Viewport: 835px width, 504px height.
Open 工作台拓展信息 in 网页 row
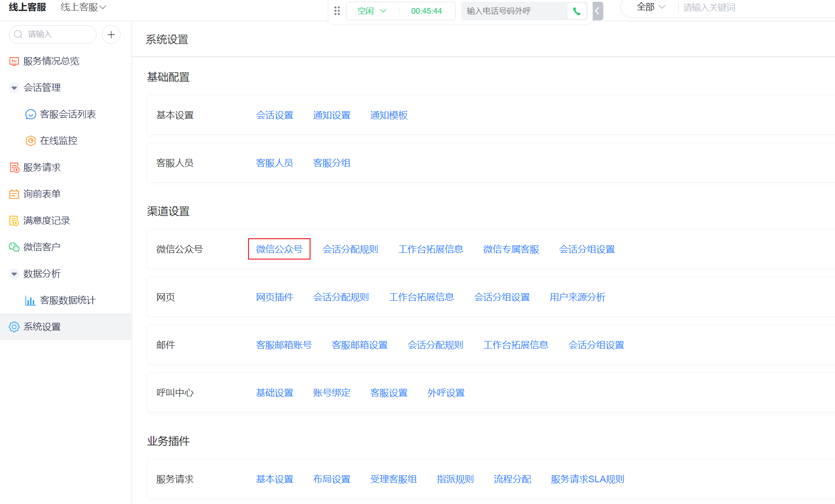pyautogui.click(x=422, y=297)
